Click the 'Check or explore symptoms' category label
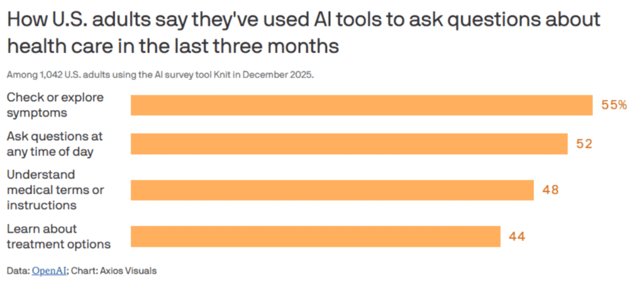644x283 pixels. [x=55, y=106]
